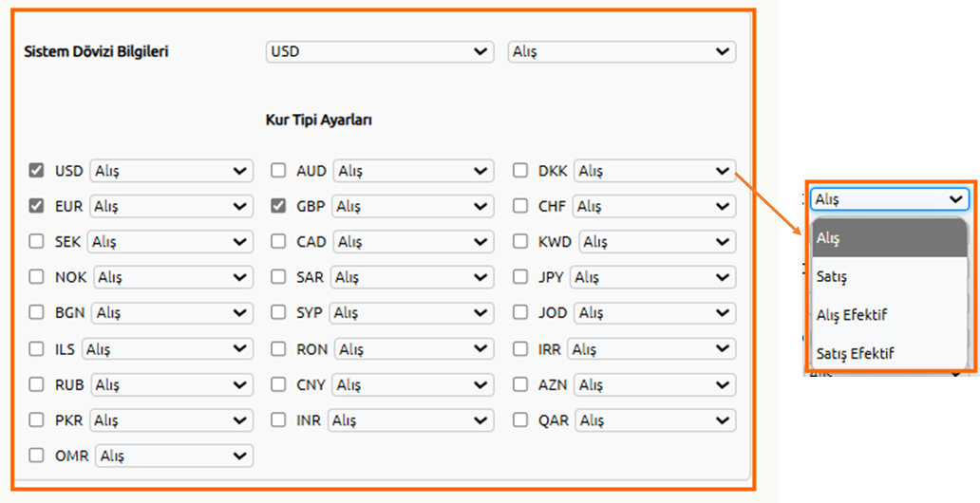Open the AZN rate type dropdown
Screen dimensions: 980x503
click(654, 385)
